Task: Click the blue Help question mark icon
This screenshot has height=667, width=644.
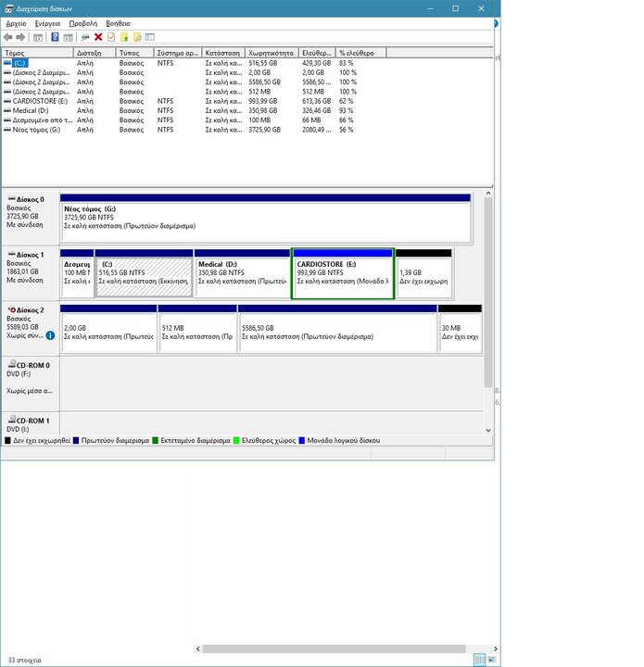Action: (55, 37)
